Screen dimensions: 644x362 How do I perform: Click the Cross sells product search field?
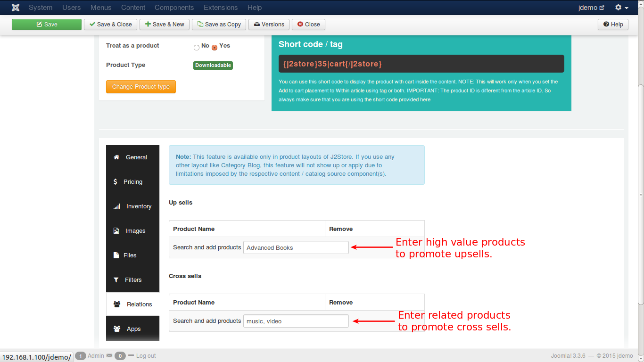[x=296, y=321]
